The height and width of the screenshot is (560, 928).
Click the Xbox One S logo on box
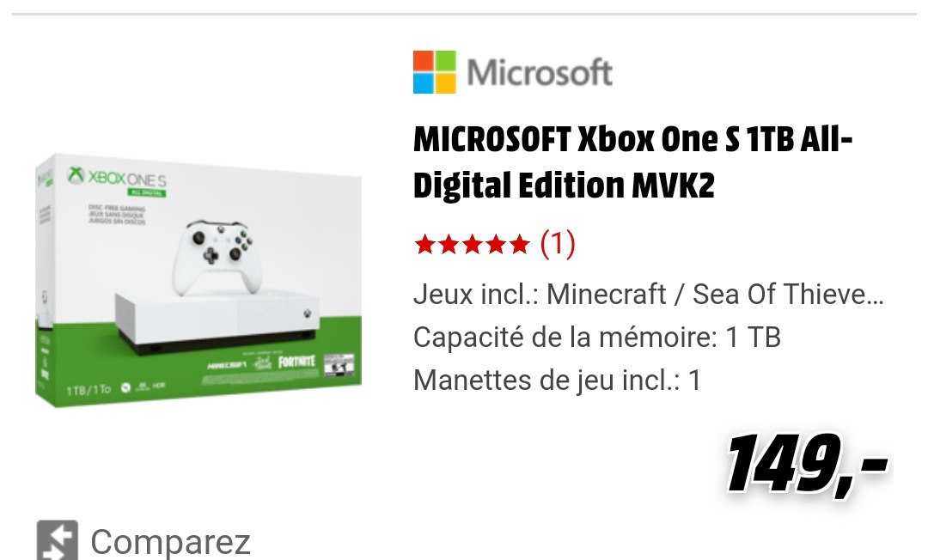click(117, 177)
